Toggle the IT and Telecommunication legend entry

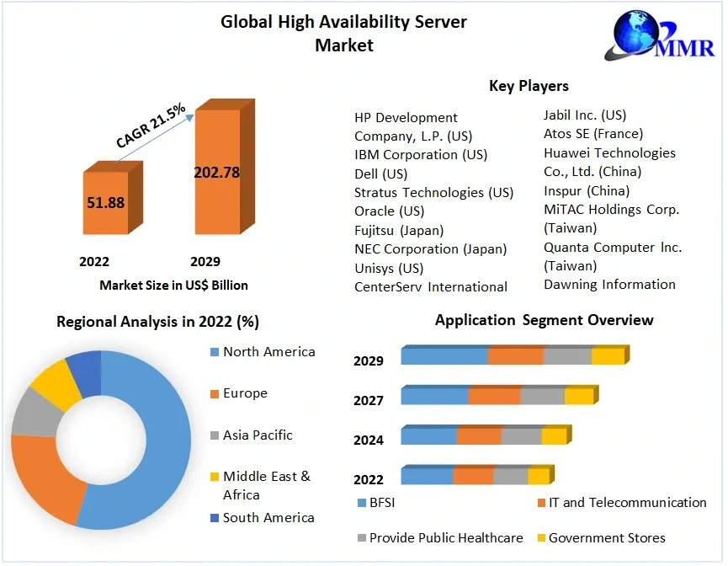540,503
